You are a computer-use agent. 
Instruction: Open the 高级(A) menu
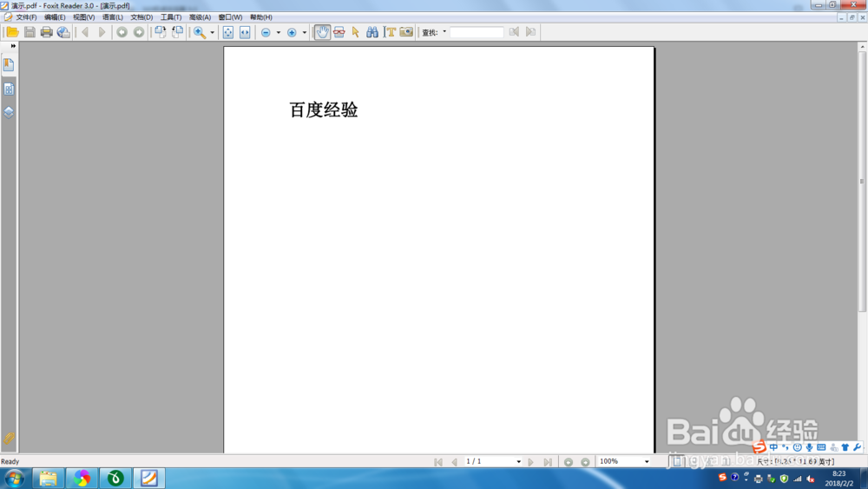(200, 17)
